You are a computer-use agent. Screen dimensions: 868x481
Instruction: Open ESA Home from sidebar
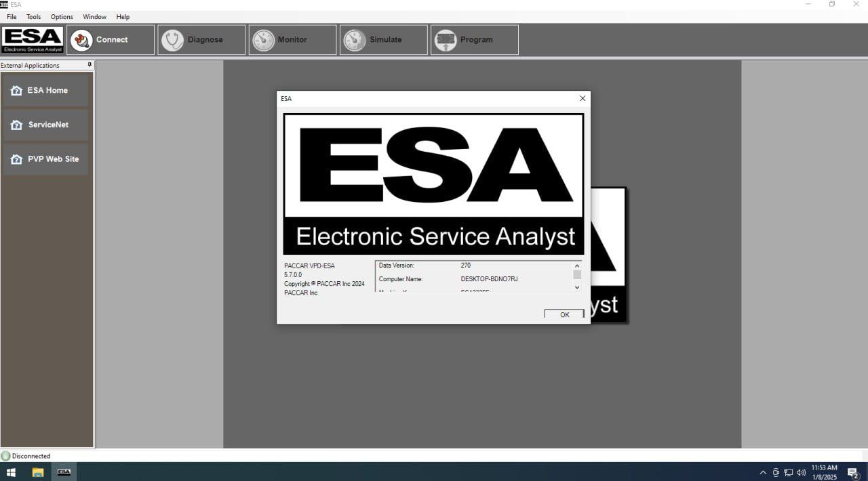coord(46,91)
